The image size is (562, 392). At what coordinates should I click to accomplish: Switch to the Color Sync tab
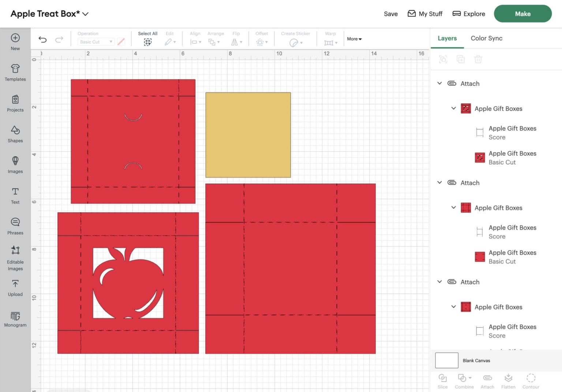pyautogui.click(x=486, y=38)
